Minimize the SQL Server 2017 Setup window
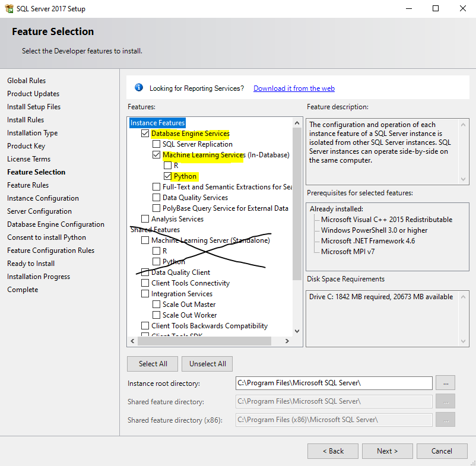The height and width of the screenshot is (466, 476). tap(409, 8)
